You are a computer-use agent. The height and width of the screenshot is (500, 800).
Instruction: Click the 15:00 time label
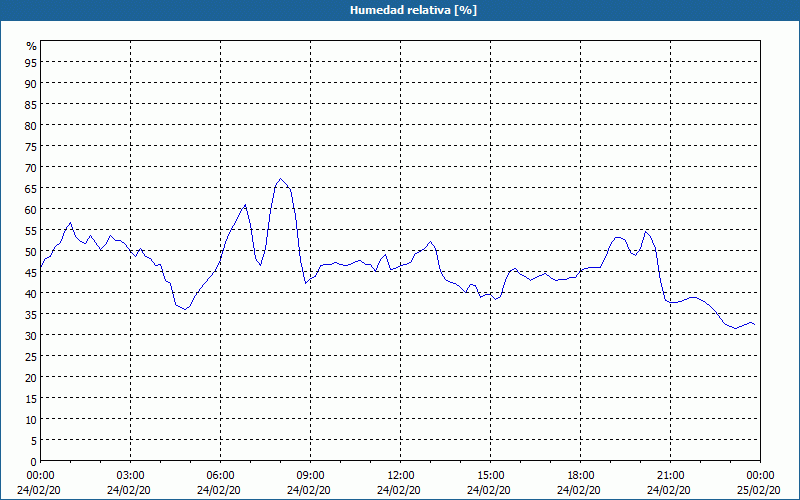[x=491, y=476]
